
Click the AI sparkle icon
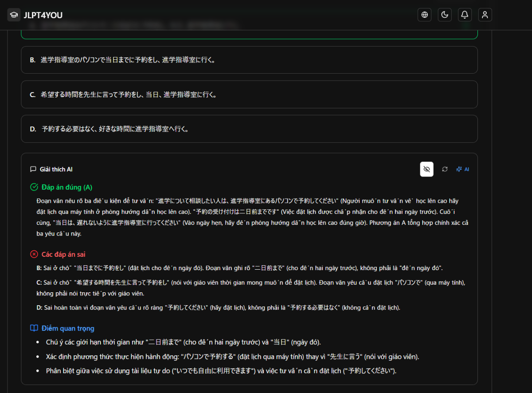458,169
